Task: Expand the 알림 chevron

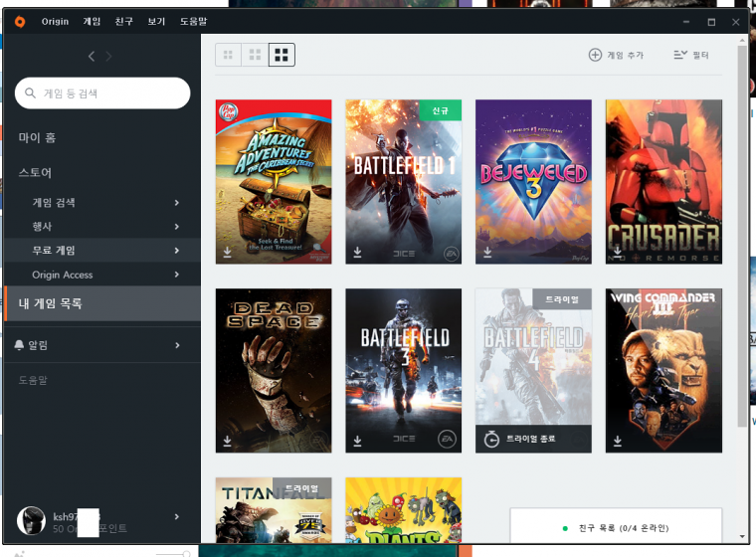Action: [x=177, y=345]
